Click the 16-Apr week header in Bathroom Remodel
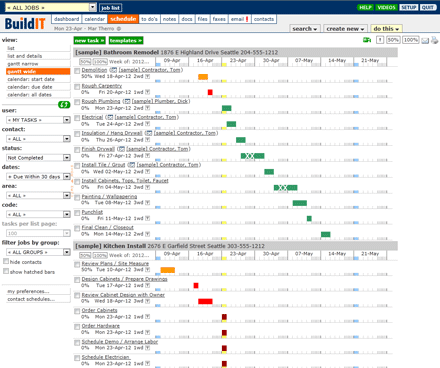The height and width of the screenshot is (368, 440). pos(205,61)
